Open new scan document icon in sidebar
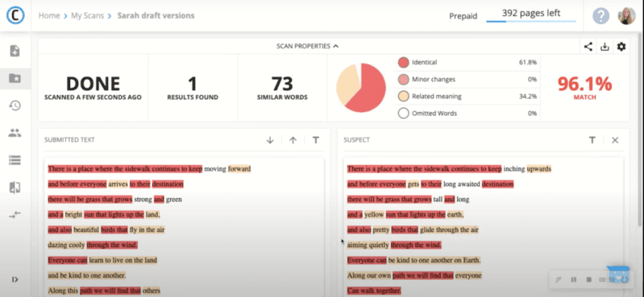Viewport: 644px width, 297px height. pos(15,51)
